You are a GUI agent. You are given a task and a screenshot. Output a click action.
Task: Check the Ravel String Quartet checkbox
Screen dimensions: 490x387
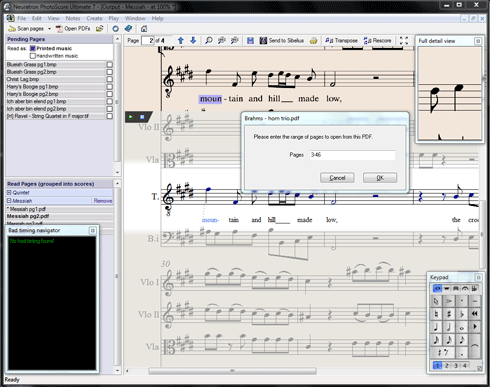(109, 116)
